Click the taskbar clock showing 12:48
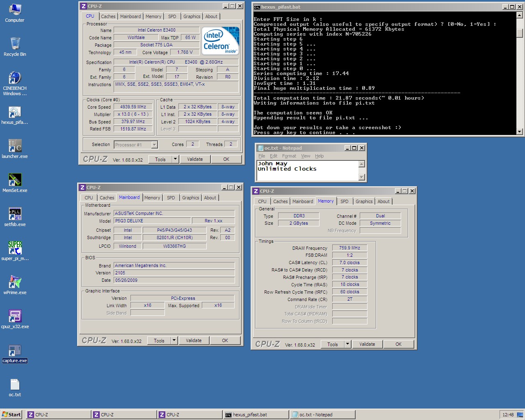Viewport: 525px width, 420px height. click(508, 415)
